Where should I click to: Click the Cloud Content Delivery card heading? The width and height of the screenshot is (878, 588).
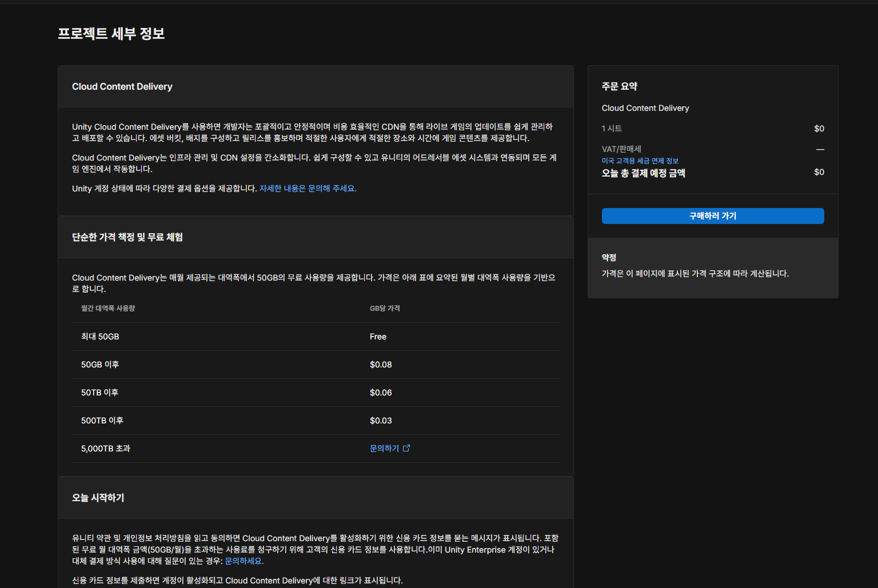tap(122, 87)
